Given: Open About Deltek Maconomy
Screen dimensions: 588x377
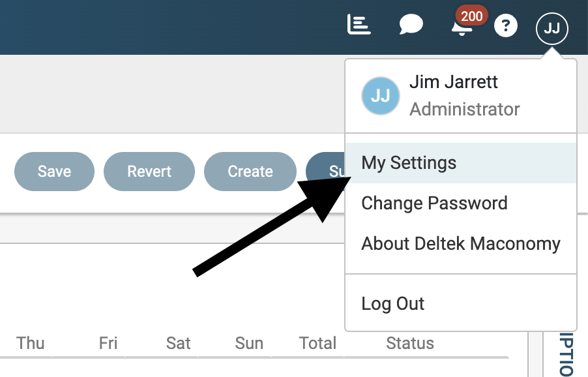Looking at the screenshot, I should coord(460,244).
